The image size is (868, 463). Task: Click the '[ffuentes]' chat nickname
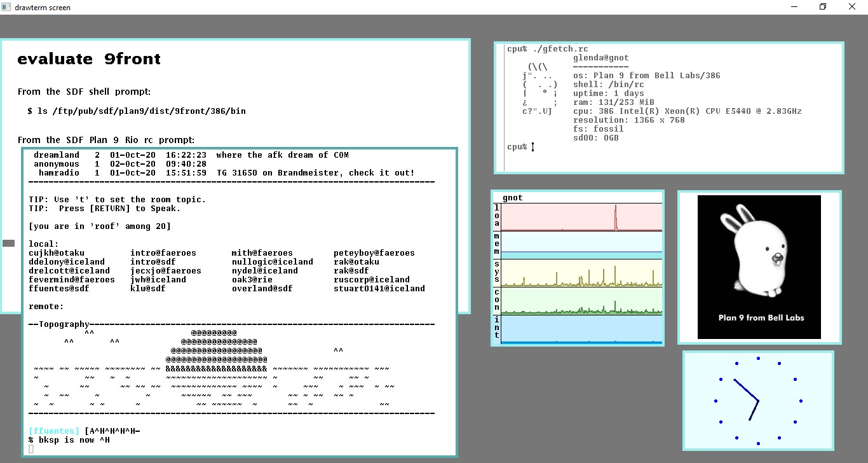coord(54,431)
